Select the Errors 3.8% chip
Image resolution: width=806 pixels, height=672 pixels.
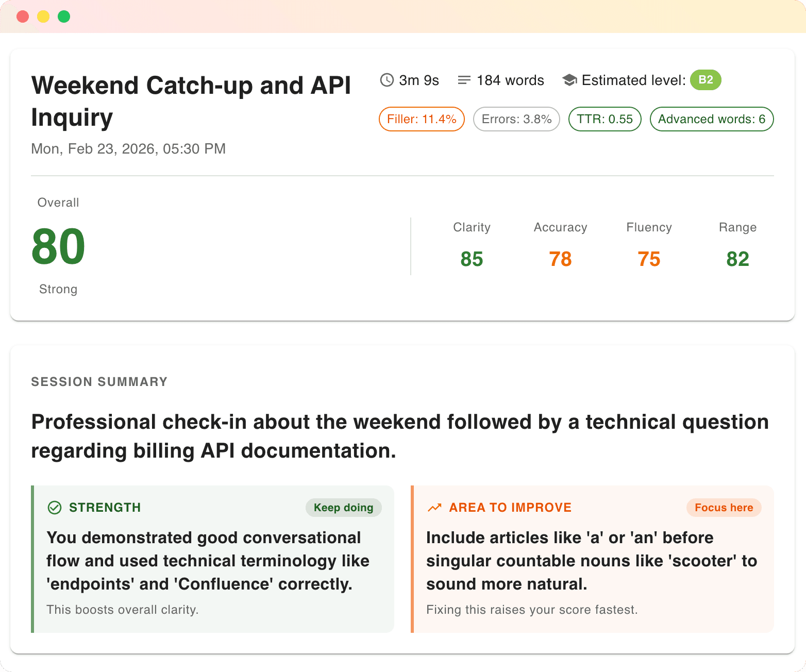[516, 119]
